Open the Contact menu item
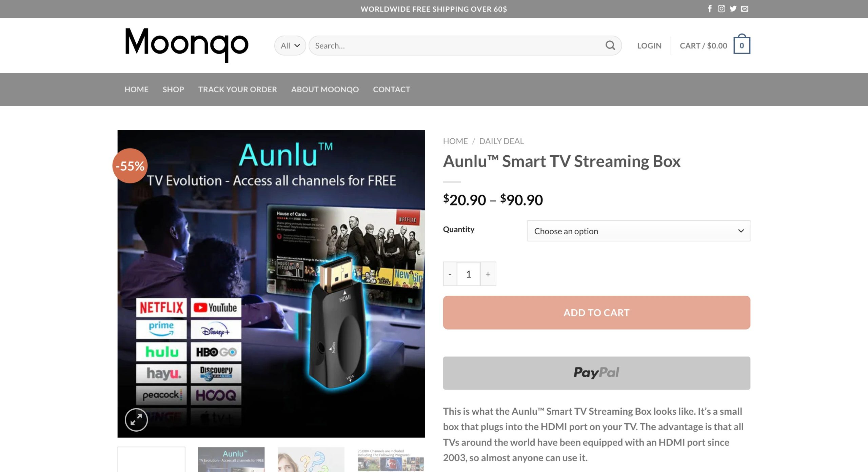This screenshot has height=472, width=868. pyautogui.click(x=392, y=90)
